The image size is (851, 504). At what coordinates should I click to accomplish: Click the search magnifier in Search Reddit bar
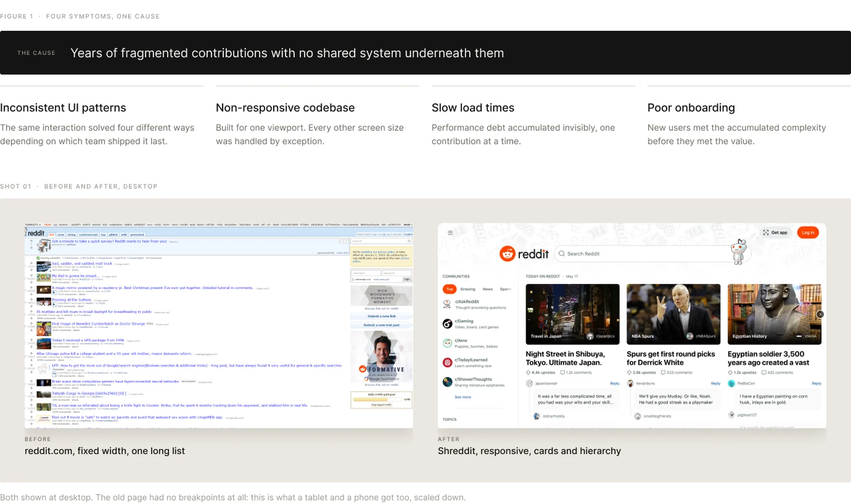point(562,254)
